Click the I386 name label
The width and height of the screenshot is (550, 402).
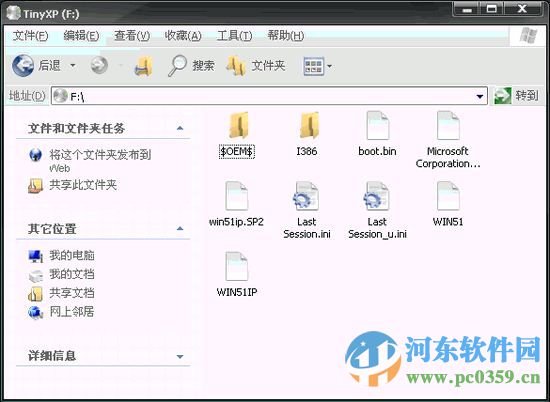307,152
